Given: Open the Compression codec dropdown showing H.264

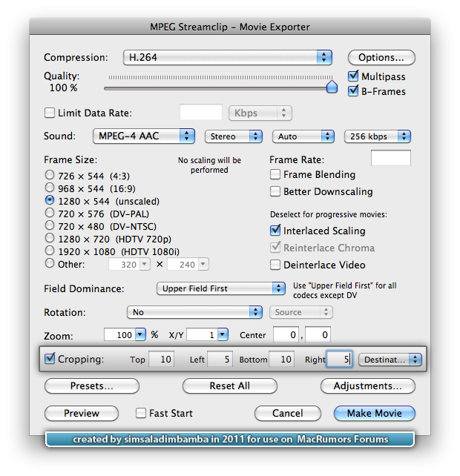Looking at the screenshot, I should tap(227, 57).
